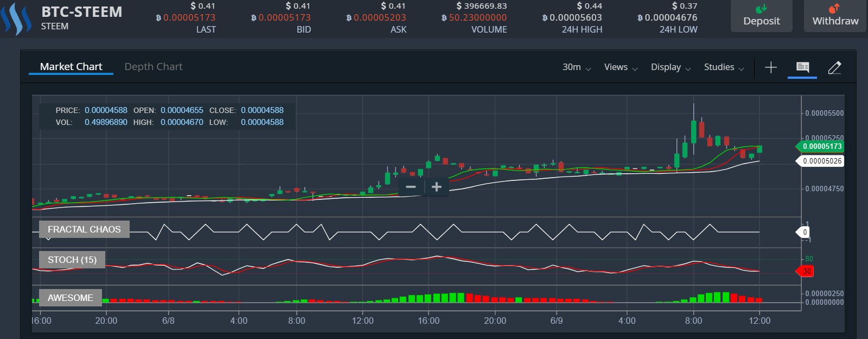The image size is (868, 339).
Task: Expand the Display dropdown menu
Action: point(671,67)
